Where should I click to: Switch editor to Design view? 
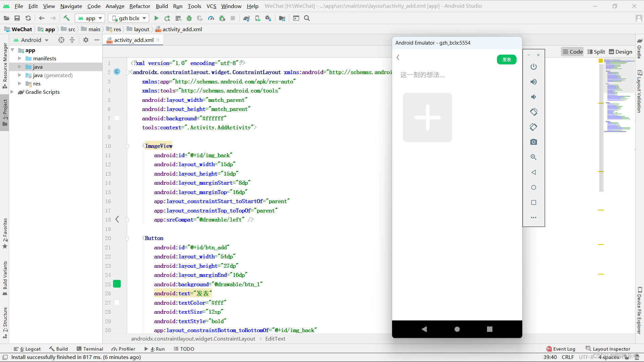pos(620,52)
